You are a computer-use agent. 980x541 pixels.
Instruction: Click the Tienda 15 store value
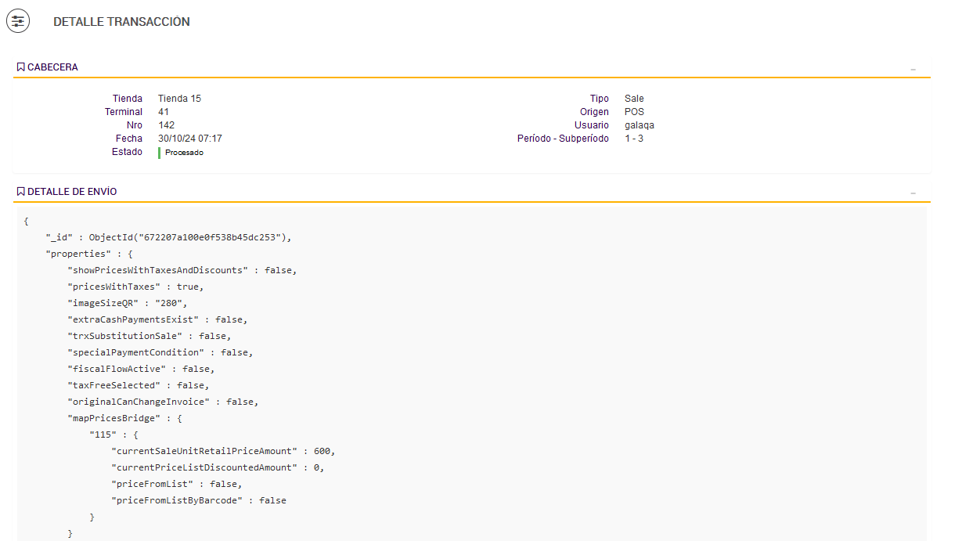(x=179, y=99)
